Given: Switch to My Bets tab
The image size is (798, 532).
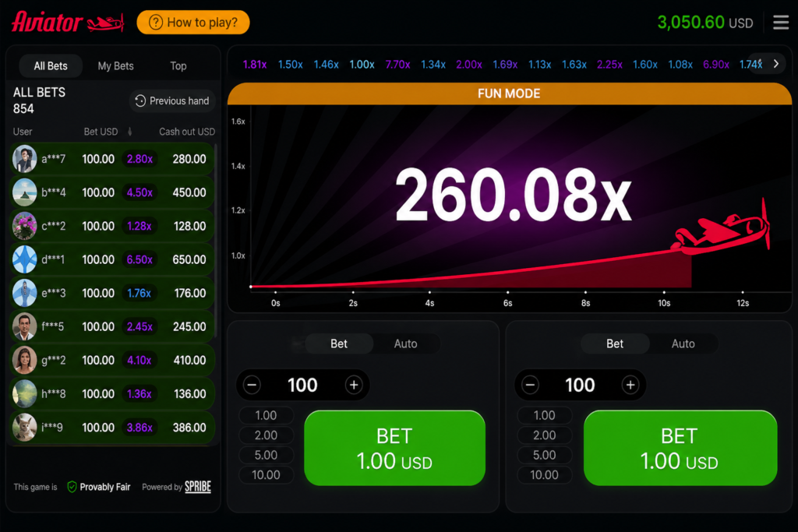Looking at the screenshot, I should (115, 65).
